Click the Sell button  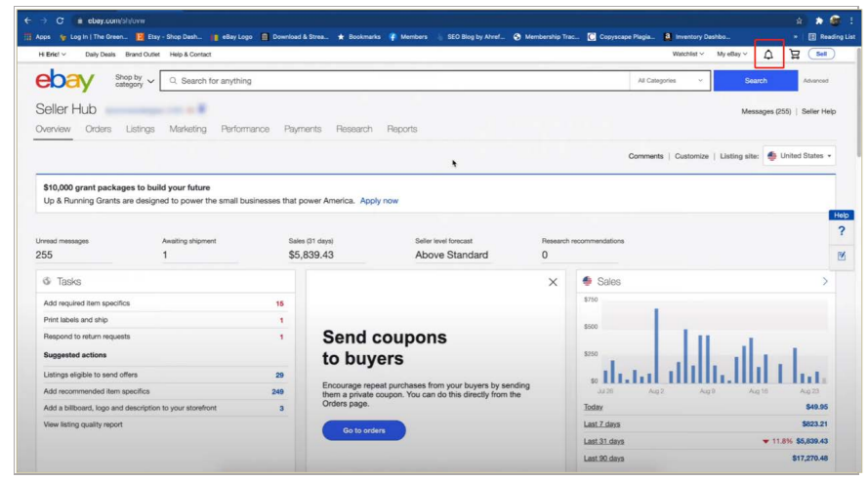pos(821,55)
